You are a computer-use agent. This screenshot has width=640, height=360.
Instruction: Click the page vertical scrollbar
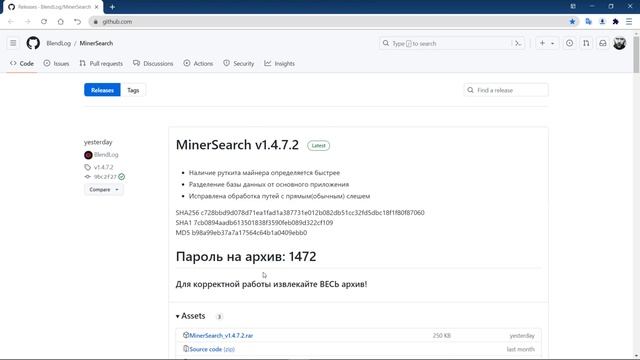point(636,194)
